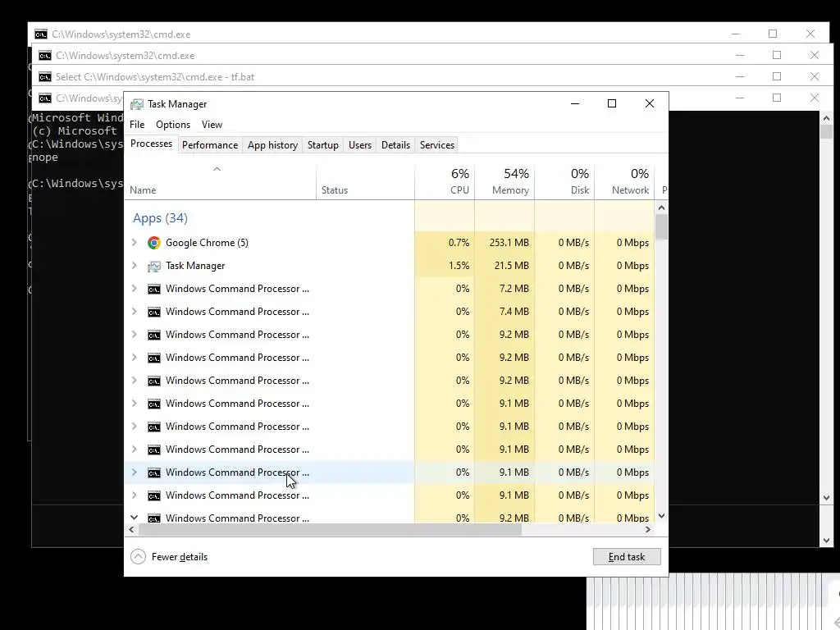Open the File menu

(137, 125)
